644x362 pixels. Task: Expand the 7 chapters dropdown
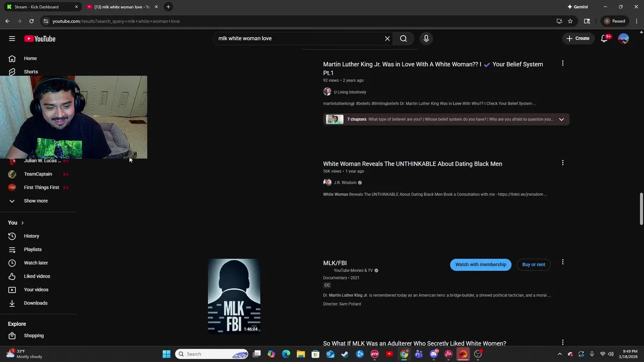coord(561,120)
